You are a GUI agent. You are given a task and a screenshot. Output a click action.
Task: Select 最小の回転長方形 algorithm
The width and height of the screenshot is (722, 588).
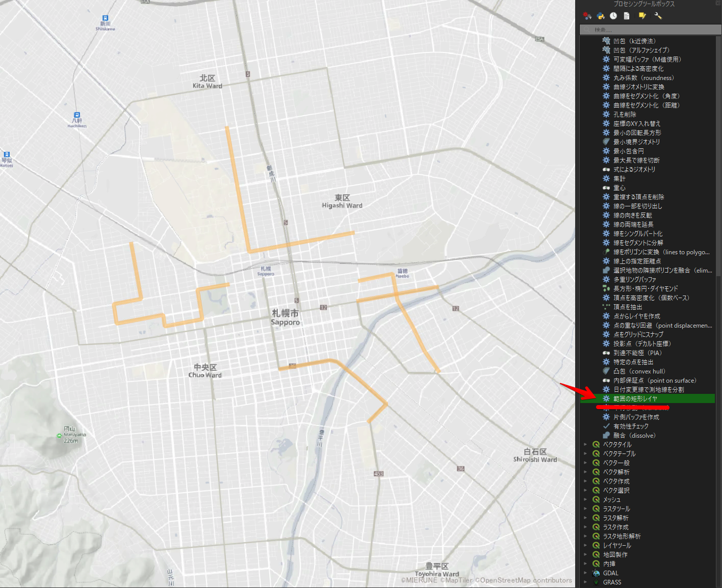(x=637, y=132)
